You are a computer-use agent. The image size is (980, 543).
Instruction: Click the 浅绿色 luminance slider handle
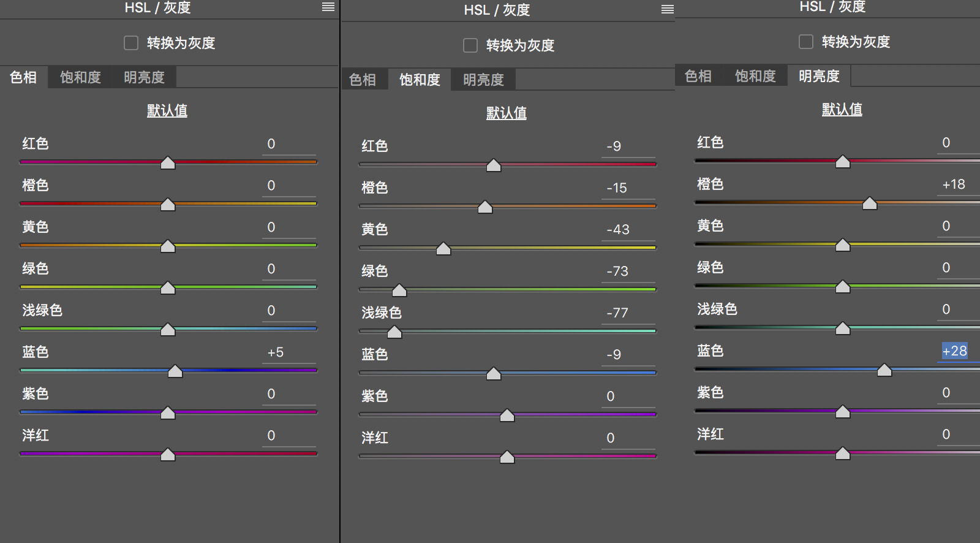coord(843,328)
